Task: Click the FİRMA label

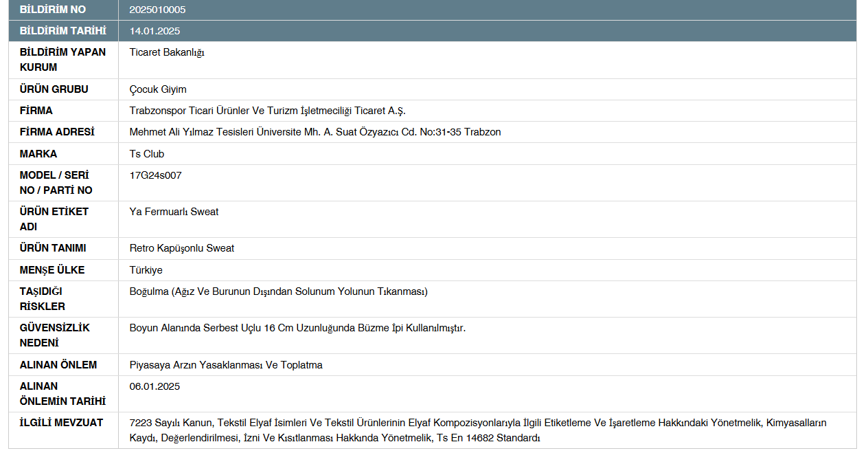Action: [x=36, y=111]
